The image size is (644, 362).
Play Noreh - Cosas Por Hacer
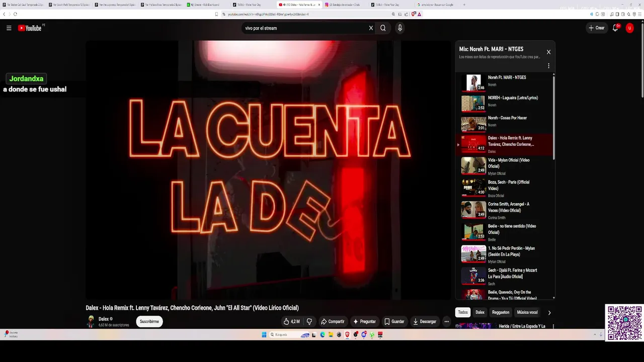[503, 123]
